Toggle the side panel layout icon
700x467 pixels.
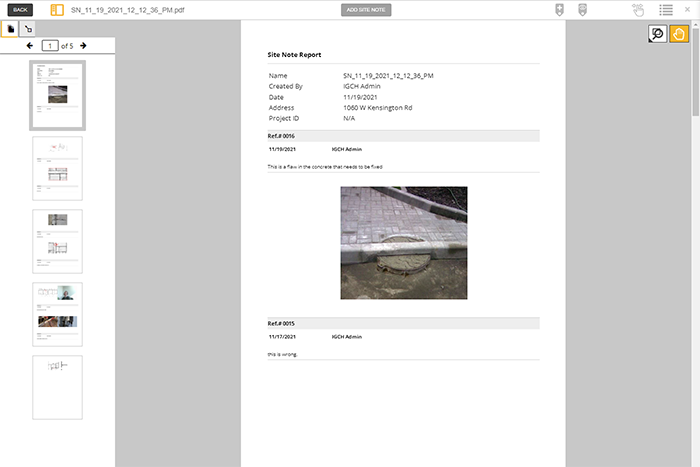point(57,10)
